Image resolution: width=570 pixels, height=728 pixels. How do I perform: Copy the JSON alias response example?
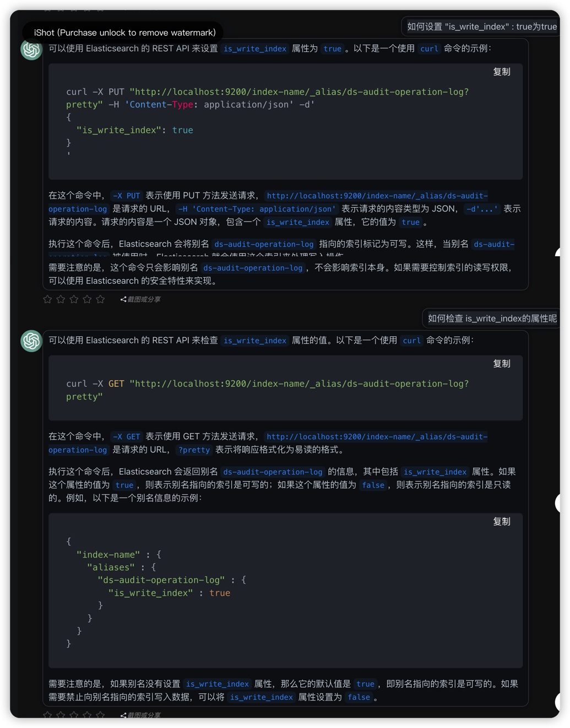501,522
